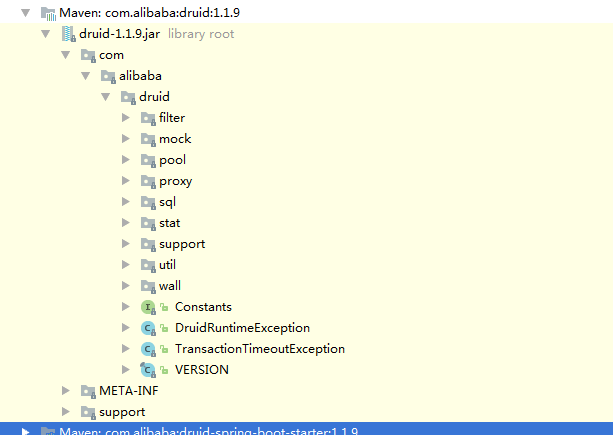The height and width of the screenshot is (435, 613).
Task: Expand the top-level support folder arrow
Action: coord(66,412)
